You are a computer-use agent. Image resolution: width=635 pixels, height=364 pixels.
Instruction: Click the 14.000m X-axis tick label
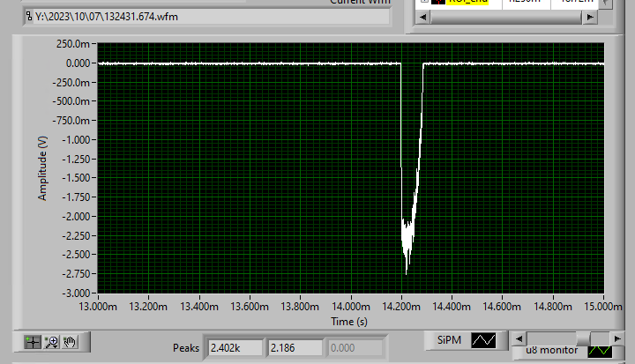(351, 307)
